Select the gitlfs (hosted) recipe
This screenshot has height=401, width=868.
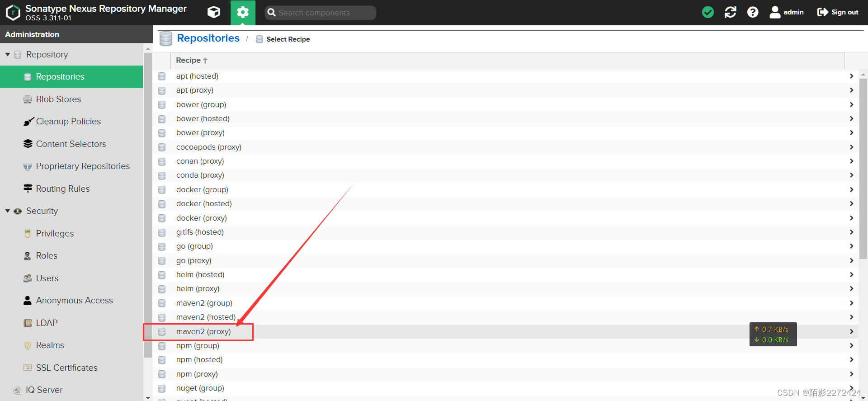pos(505,232)
